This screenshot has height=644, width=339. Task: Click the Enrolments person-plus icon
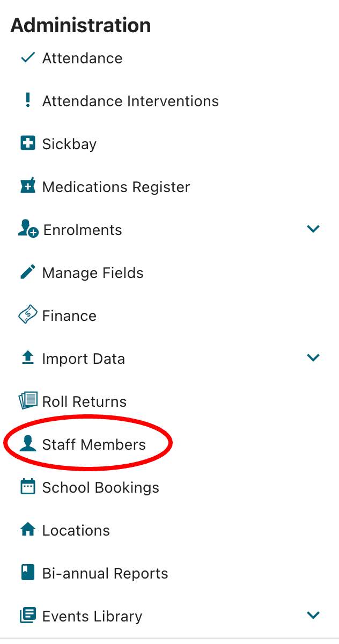click(x=28, y=229)
